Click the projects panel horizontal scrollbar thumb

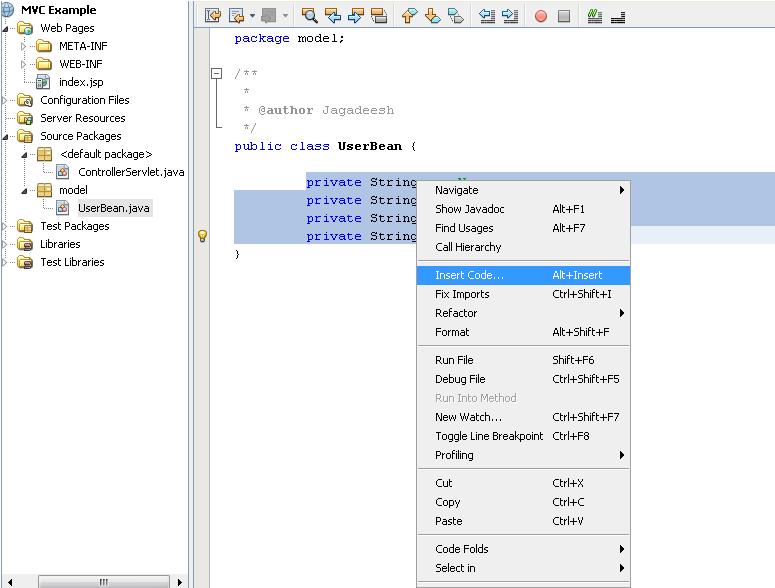(104, 582)
